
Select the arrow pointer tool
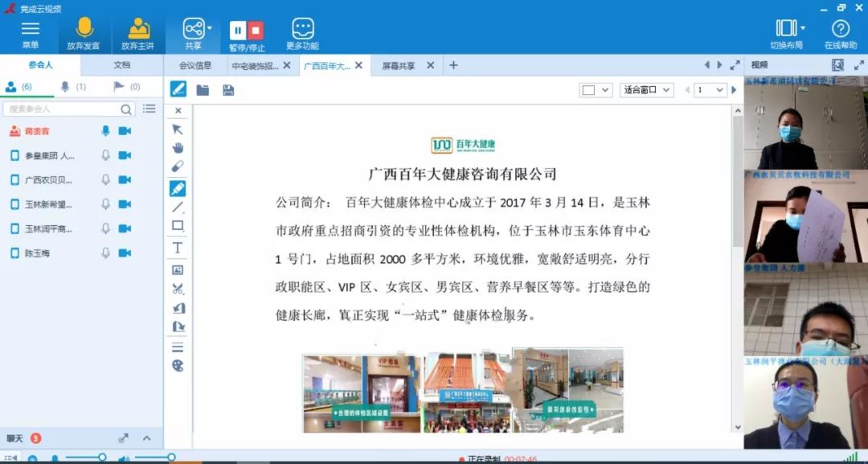[x=178, y=129]
